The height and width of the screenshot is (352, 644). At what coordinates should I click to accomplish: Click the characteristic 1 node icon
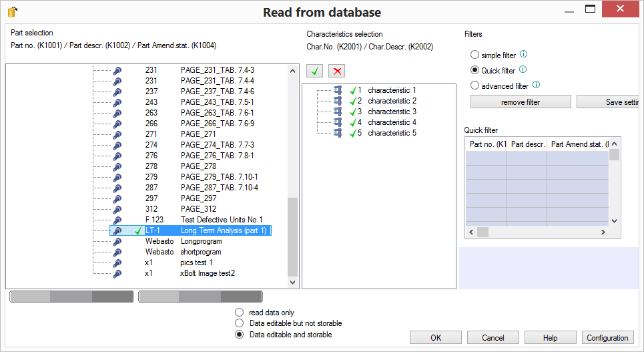point(337,90)
